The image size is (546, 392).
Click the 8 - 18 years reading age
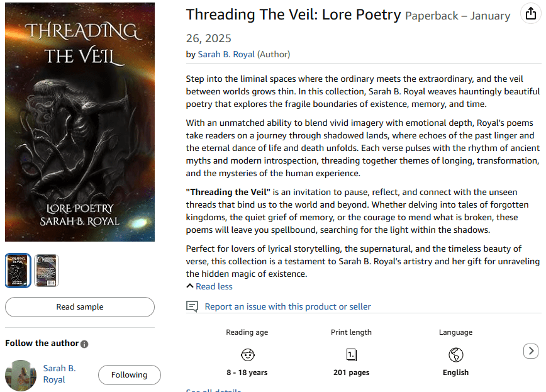[247, 372]
